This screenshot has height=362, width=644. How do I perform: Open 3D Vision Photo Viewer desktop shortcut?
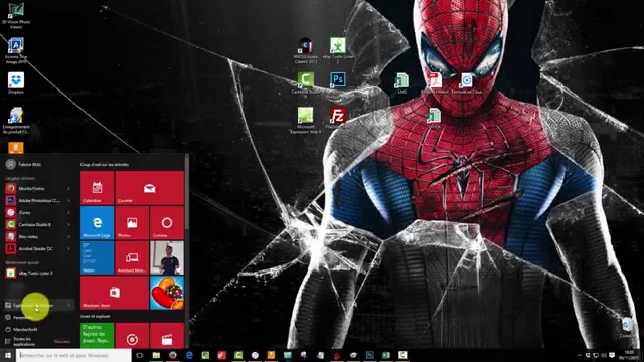coord(16,16)
